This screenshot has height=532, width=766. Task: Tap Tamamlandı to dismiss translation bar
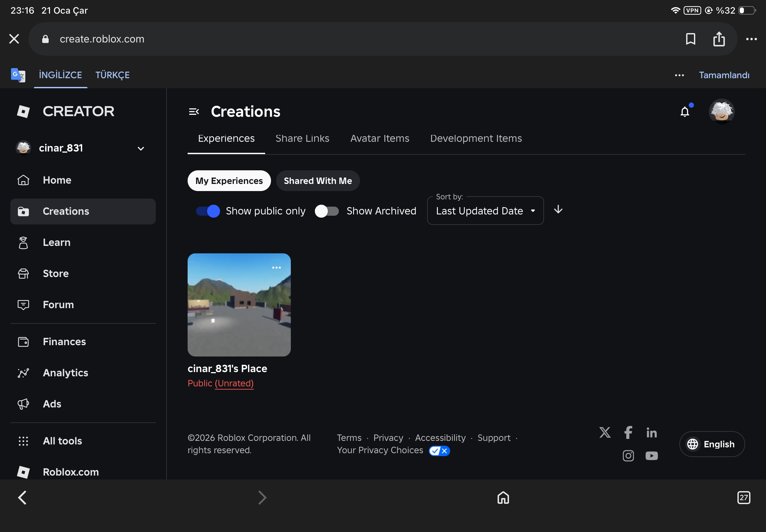tap(724, 75)
